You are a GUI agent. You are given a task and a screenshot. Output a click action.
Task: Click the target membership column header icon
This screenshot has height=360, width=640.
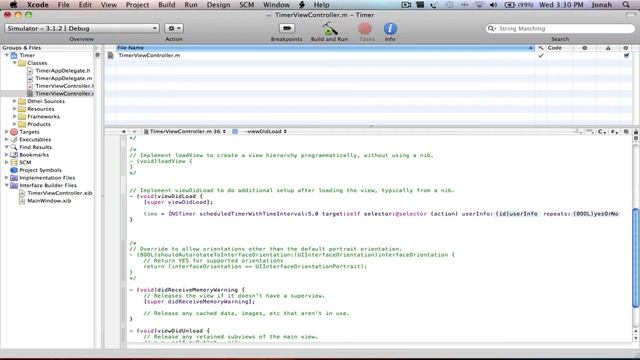coord(626,48)
